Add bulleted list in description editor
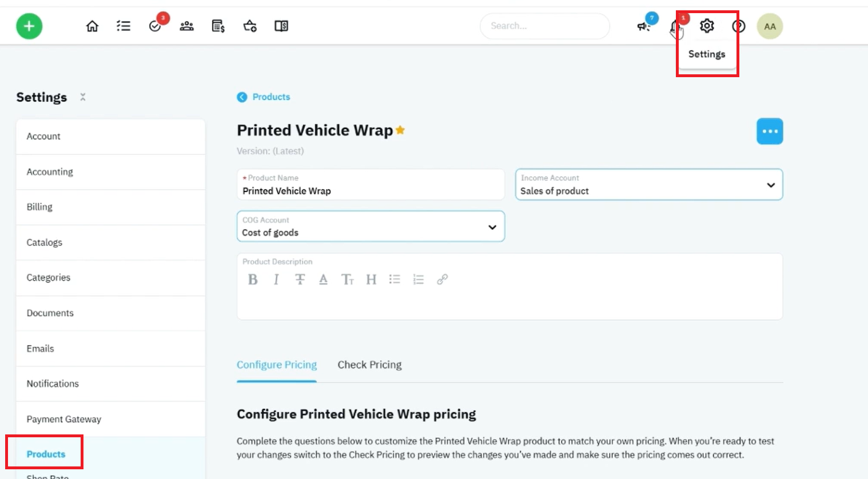Screen dimensions: 868x479 395,280
